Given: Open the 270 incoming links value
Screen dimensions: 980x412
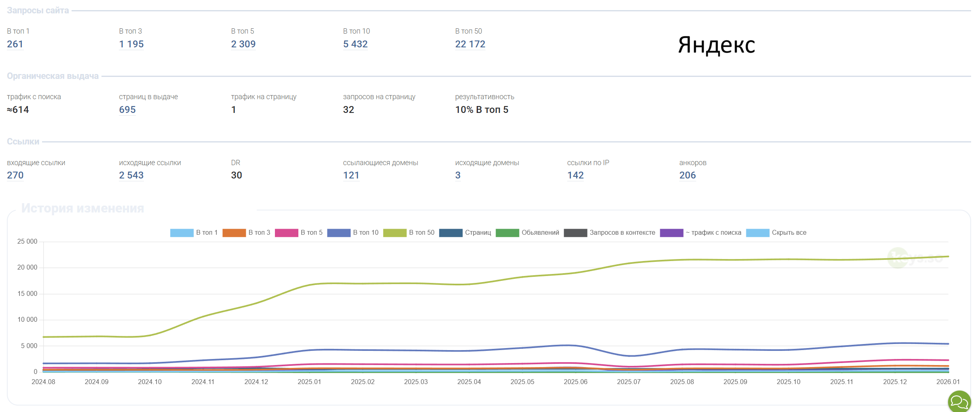Looking at the screenshot, I should [15, 175].
